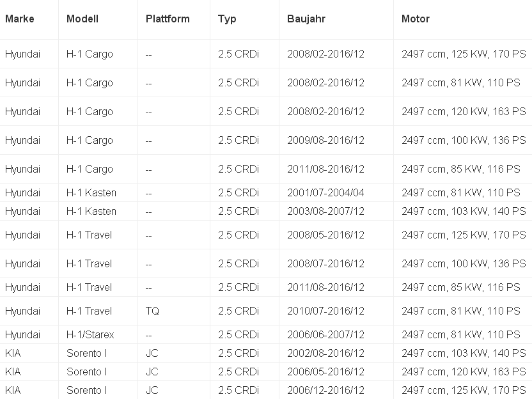Screen dimensions: 532x399
Task: Select the 2006/05-2016/12 Baujahr cell
Action: coord(325,372)
